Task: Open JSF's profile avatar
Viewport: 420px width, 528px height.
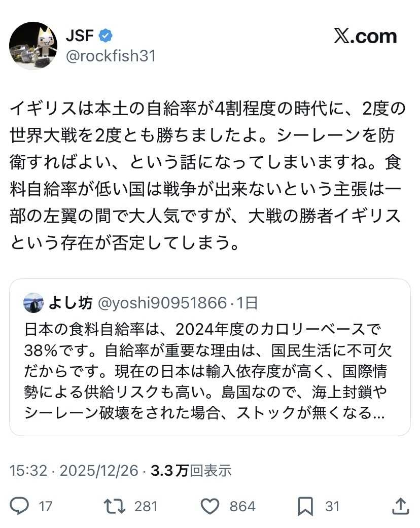Action: tap(33, 46)
